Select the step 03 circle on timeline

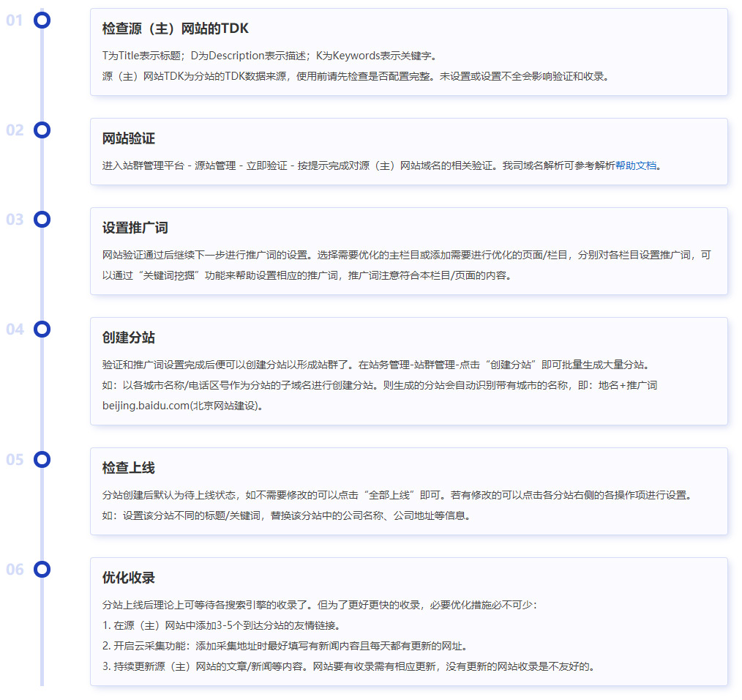click(x=42, y=220)
